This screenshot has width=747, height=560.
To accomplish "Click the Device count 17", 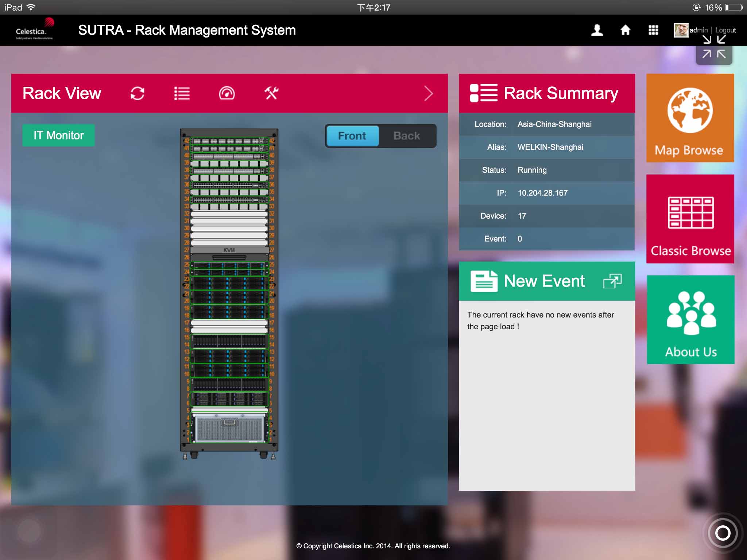I will tap(522, 216).
